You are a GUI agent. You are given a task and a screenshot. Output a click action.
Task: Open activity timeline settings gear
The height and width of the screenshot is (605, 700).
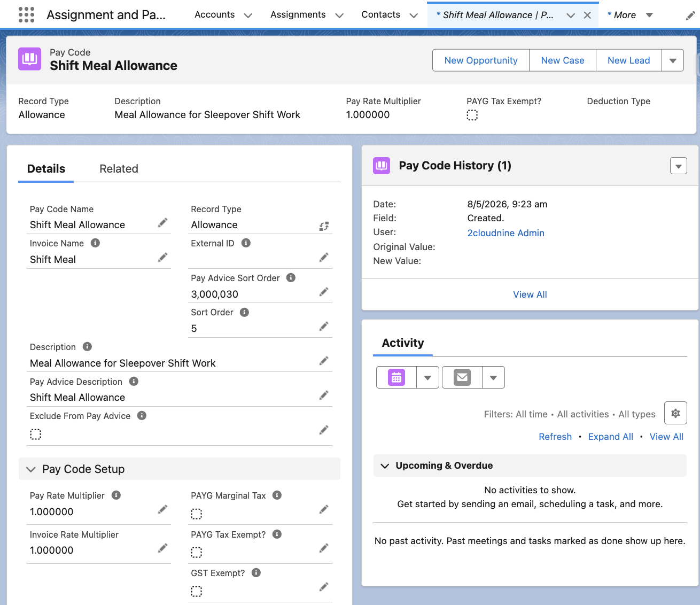[675, 413]
